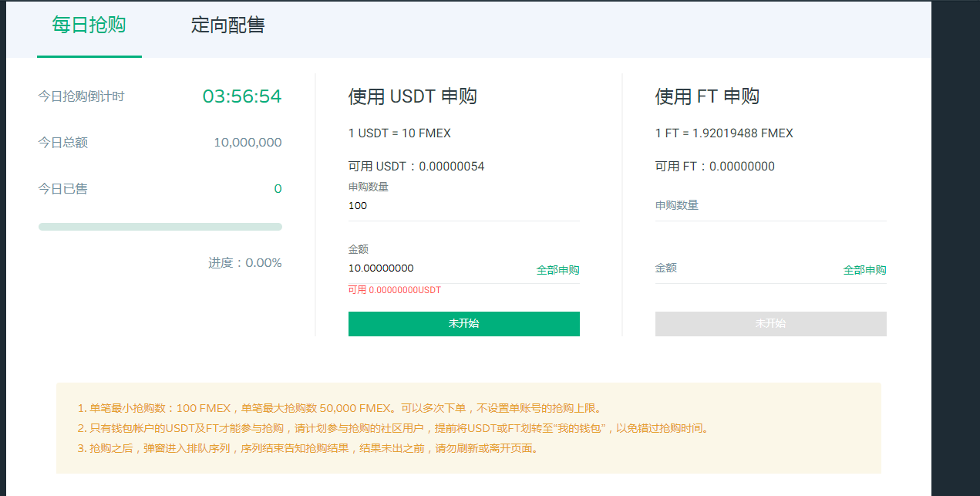Screen dimensions: 980x496
Task: Click 全部申购 link under FT section
Action: (864, 270)
